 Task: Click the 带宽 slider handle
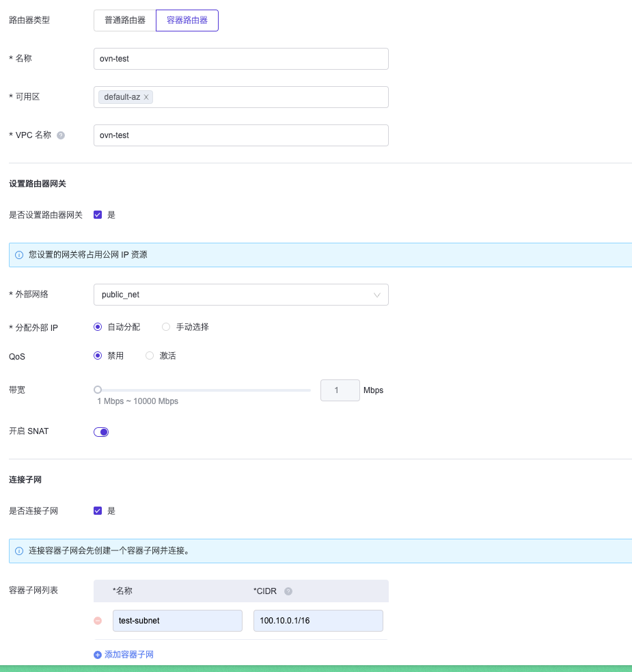[x=98, y=390]
